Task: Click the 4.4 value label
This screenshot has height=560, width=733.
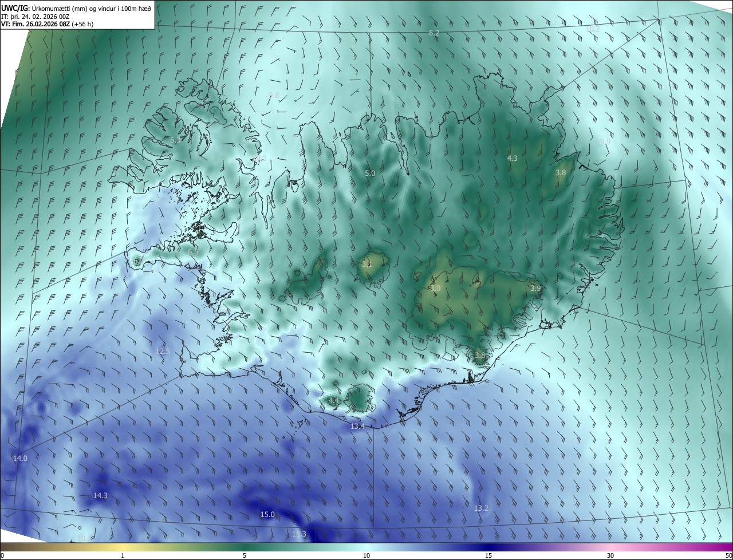Action: (334, 400)
